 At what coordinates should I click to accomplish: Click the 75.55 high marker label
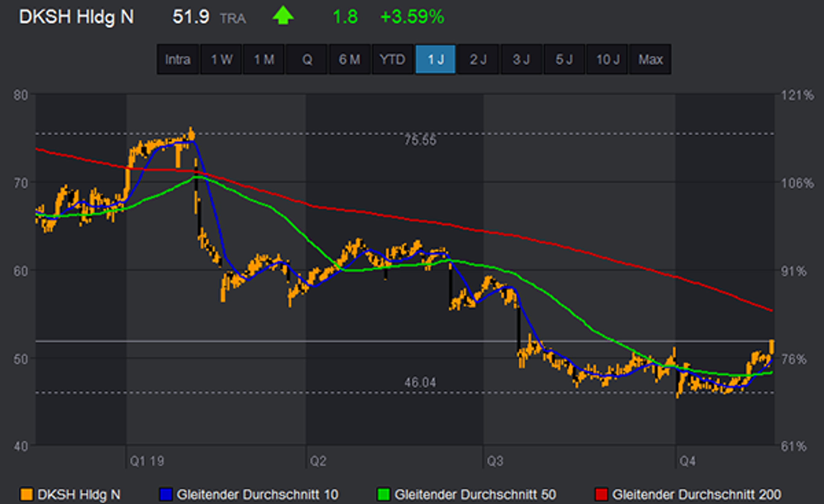[x=420, y=141]
